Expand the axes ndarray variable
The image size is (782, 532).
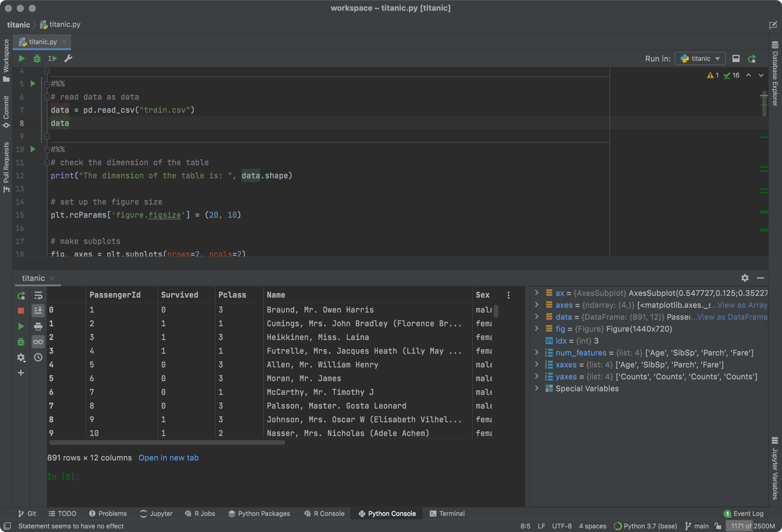(x=537, y=305)
